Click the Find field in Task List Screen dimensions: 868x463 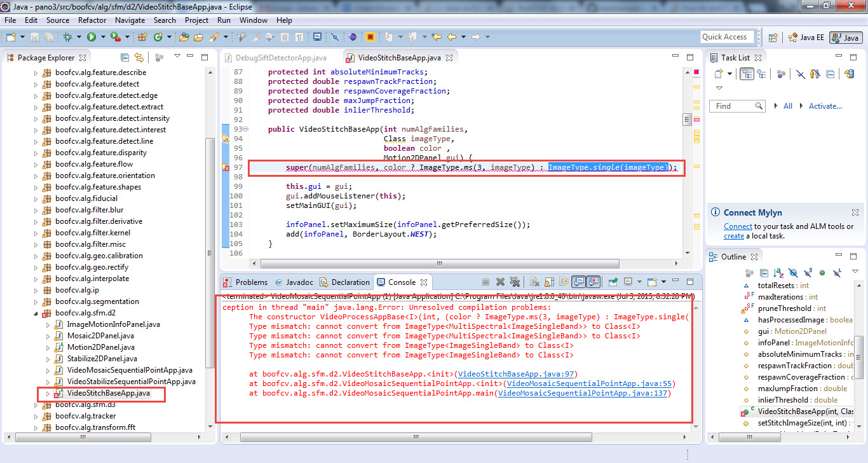[x=737, y=106]
